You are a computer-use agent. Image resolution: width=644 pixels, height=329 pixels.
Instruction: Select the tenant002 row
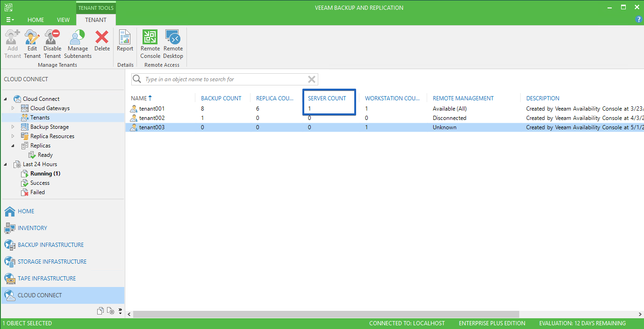tap(385, 118)
